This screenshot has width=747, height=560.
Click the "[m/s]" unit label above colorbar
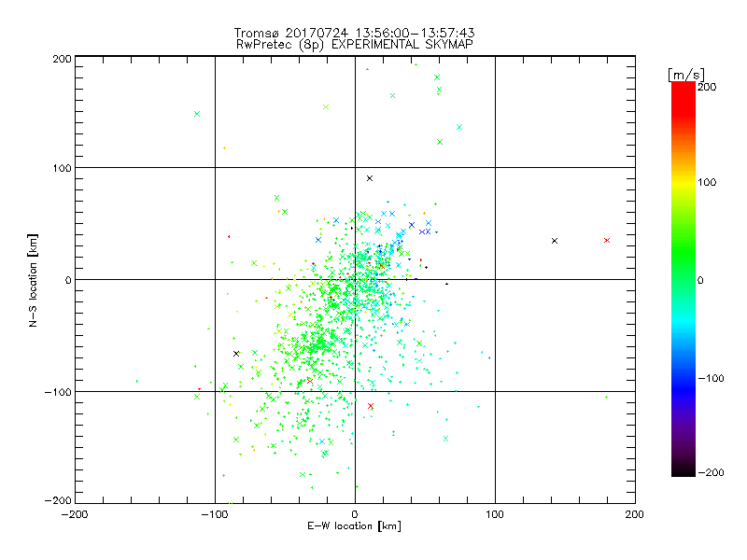tap(686, 75)
